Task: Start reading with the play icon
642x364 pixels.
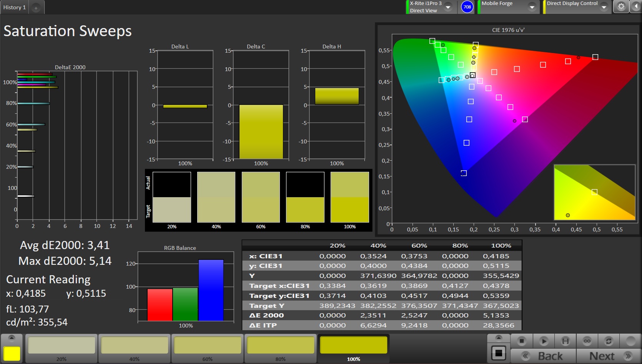Action: pyautogui.click(x=543, y=341)
